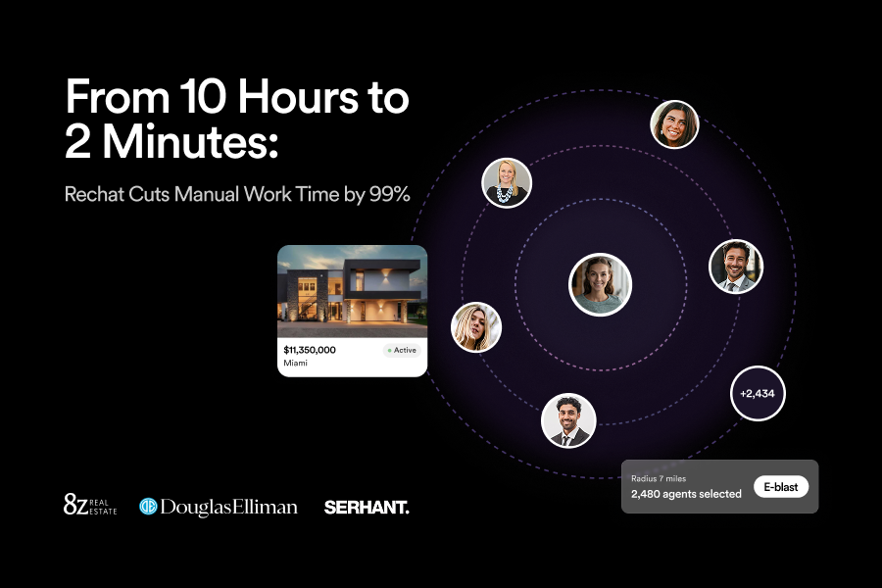Click the blonde agent avatar with pearl necklace
This screenshot has width=882, height=588.
[x=506, y=183]
